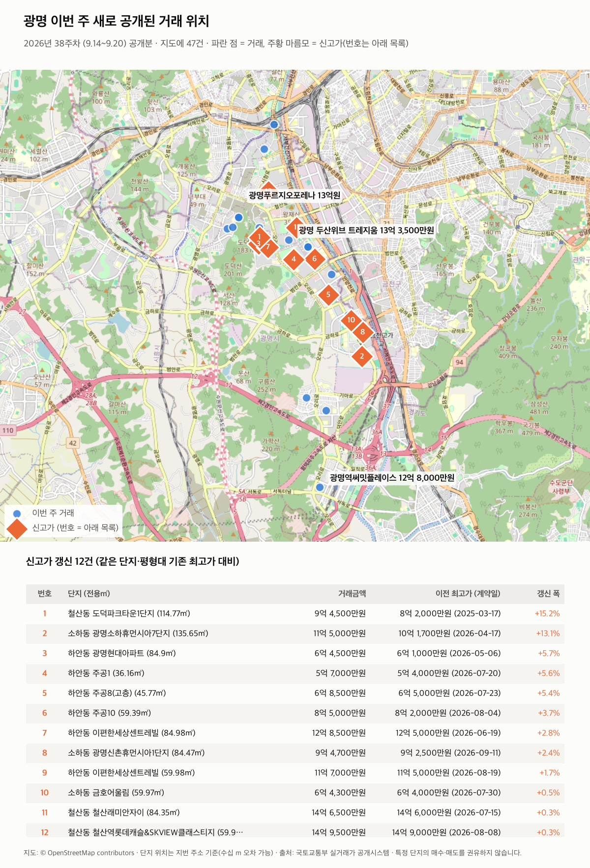Click the orange diamond icon in the legend
The width and height of the screenshot is (590, 868).
[17, 528]
